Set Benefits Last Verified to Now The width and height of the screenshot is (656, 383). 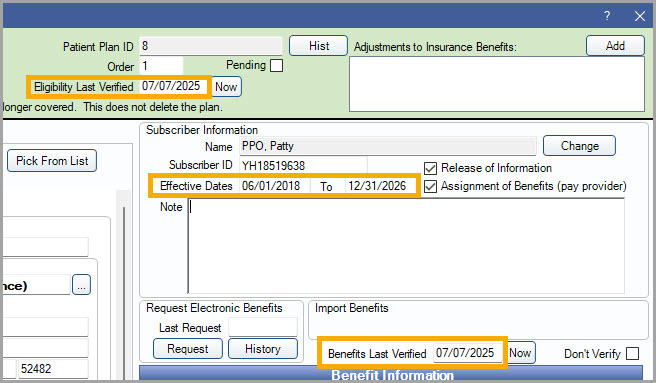pos(520,353)
